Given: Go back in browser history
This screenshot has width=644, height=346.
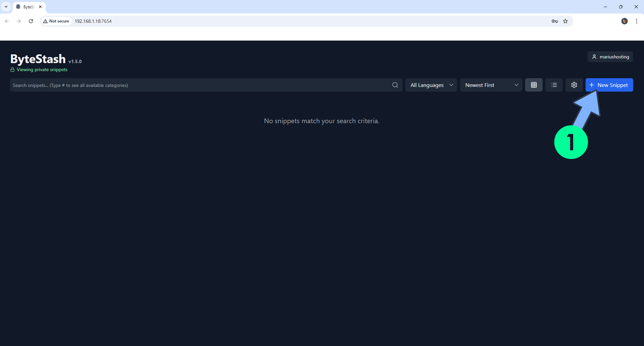Looking at the screenshot, I should pyautogui.click(x=7, y=21).
